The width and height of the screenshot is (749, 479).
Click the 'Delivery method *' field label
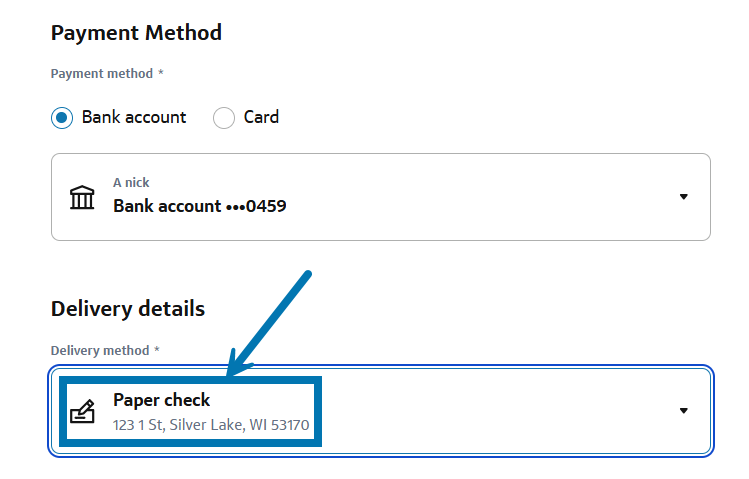[106, 351]
